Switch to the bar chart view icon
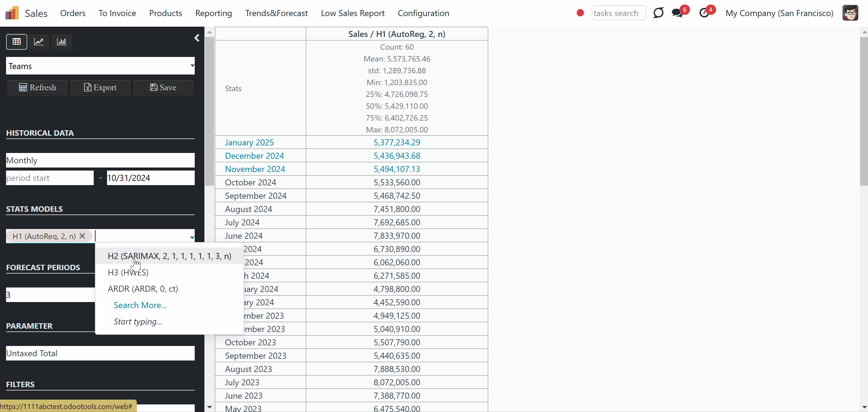This screenshot has width=868, height=412. [62, 42]
